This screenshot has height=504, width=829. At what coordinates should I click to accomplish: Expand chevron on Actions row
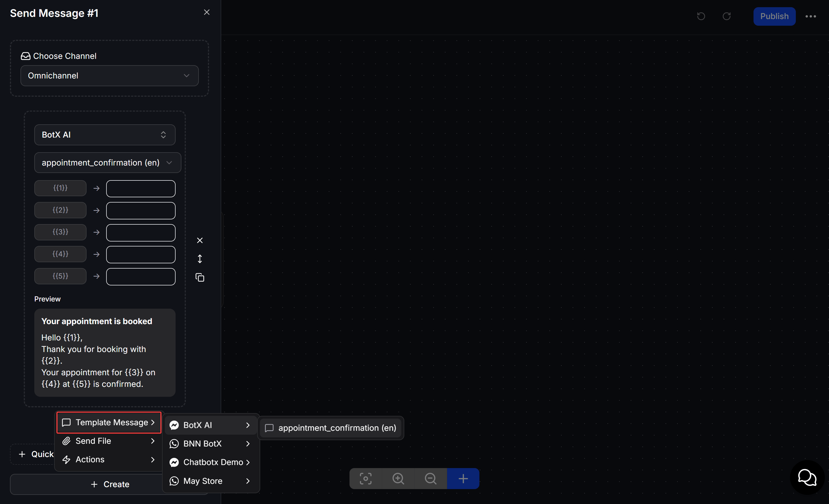click(x=153, y=459)
